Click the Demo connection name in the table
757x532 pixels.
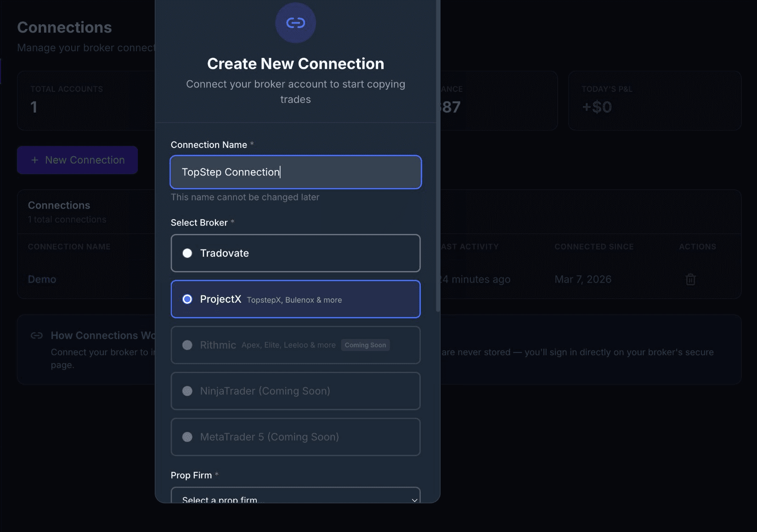[x=41, y=279]
